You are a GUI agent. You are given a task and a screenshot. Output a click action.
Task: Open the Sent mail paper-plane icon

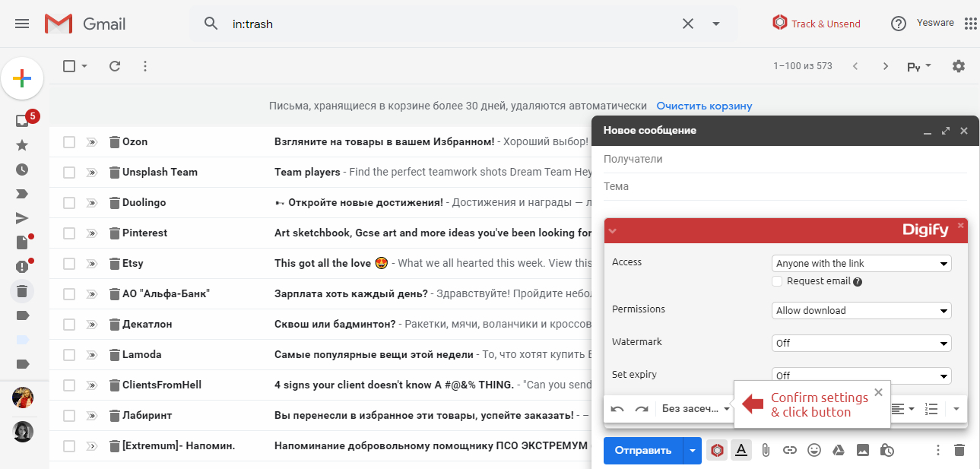coord(22,218)
